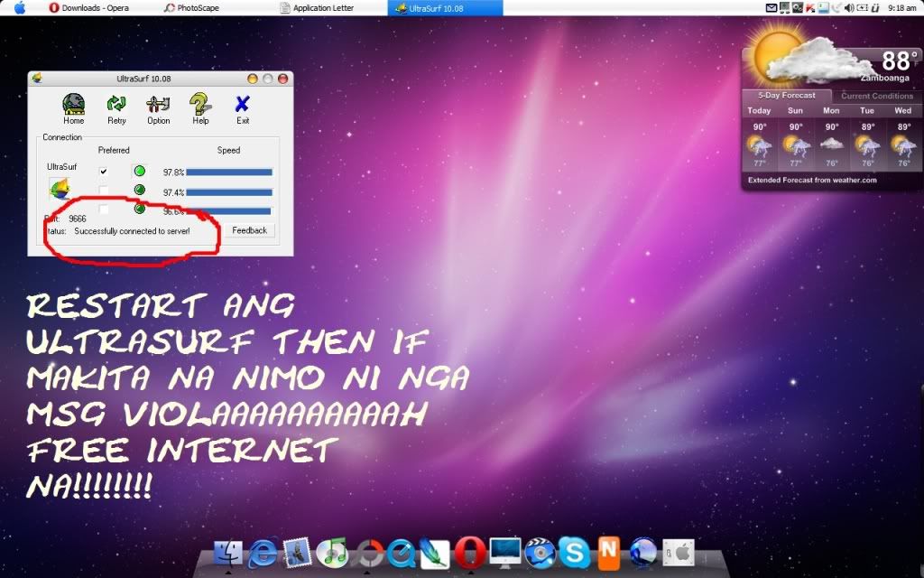
Task: Click the Feedback button
Action: click(249, 230)
